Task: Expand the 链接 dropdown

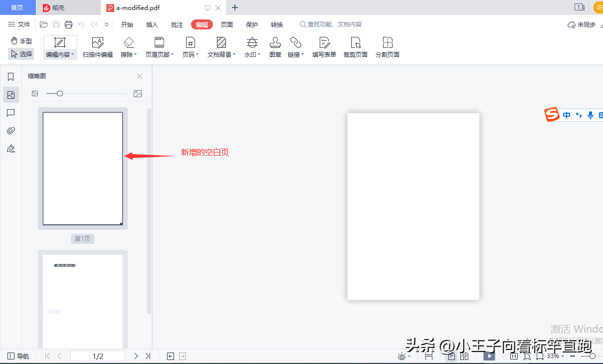Action: pos(303,54)
